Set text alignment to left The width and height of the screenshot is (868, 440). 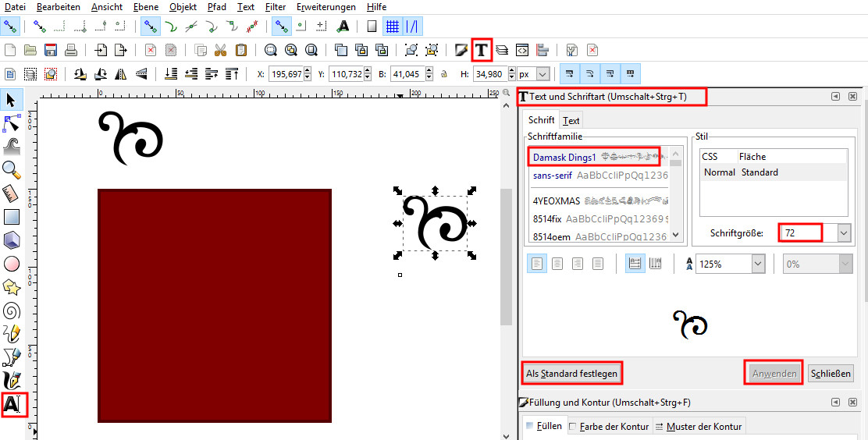tap(537, 264)
